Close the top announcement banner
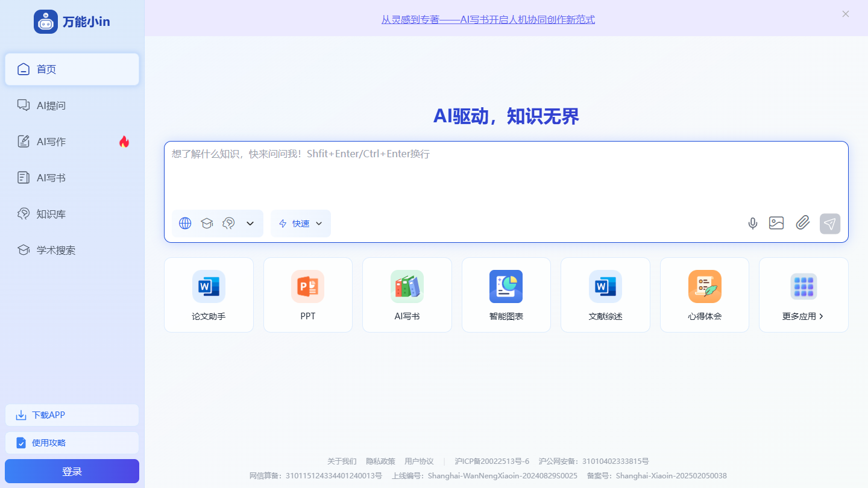Image resolution: width=868 pixels, height=488 pixels. [846, 14]
